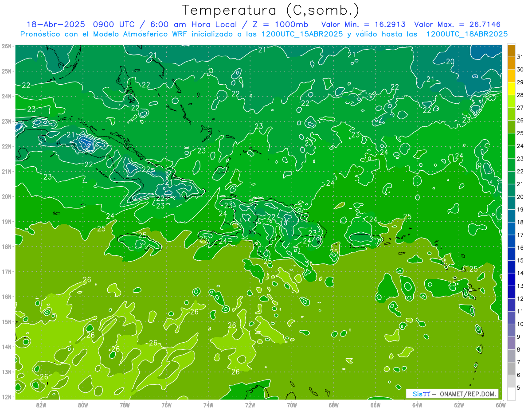Click the blue legend swatch between 16 and 17
Image resolution: width=532 pixels, height=411 pixels.
511,241
